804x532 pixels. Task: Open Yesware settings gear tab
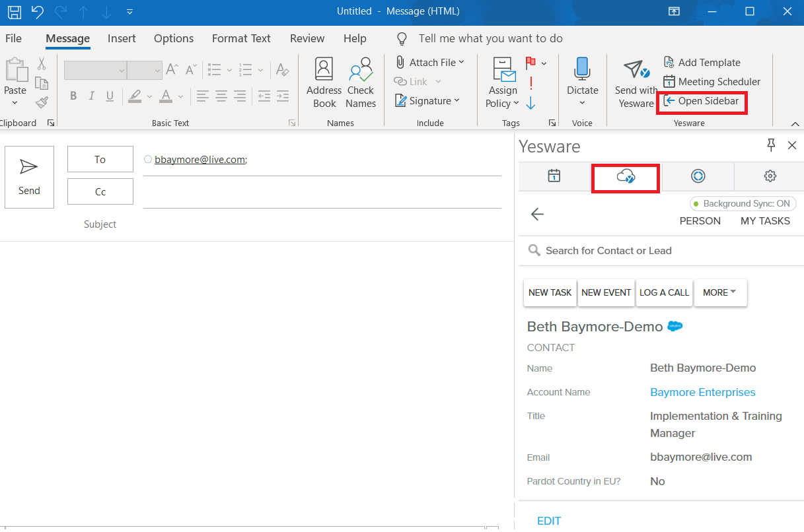tap(770, 176)
